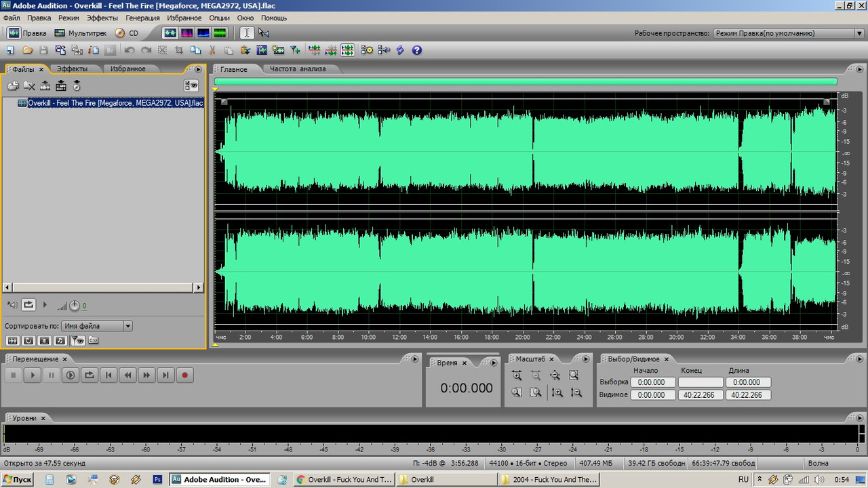
Task: Toggle loop playback in Перемещение panel
Action: click(x=90, y=375)
